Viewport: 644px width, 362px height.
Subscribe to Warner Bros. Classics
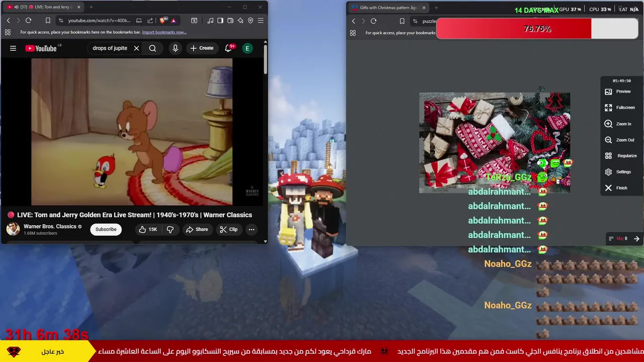click(106, 229)
